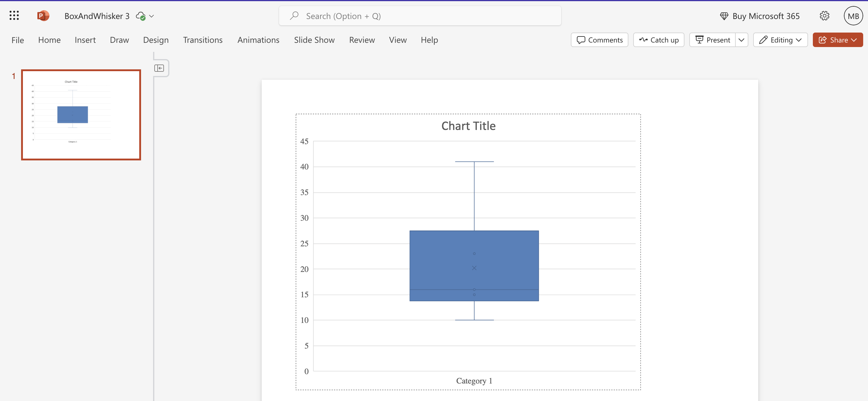868x401 pixels.
Task: Click the Settings gear icon
Action: 826,15
